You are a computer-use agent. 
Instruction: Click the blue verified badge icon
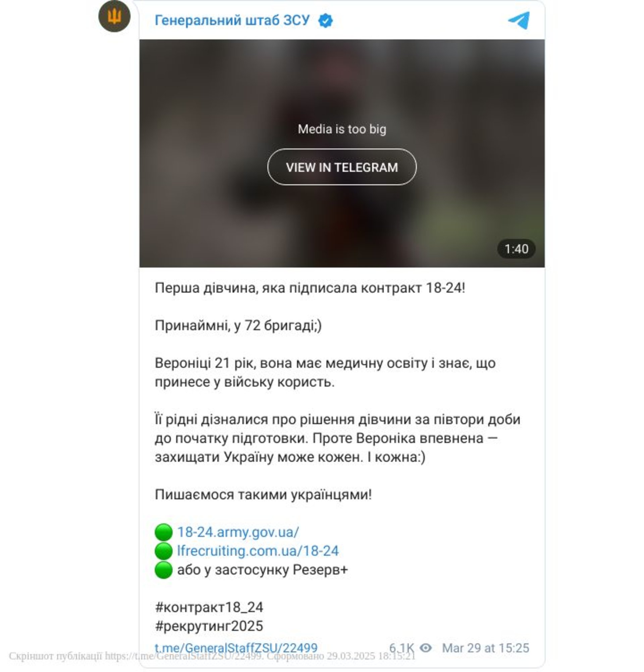tap(325, 20)
